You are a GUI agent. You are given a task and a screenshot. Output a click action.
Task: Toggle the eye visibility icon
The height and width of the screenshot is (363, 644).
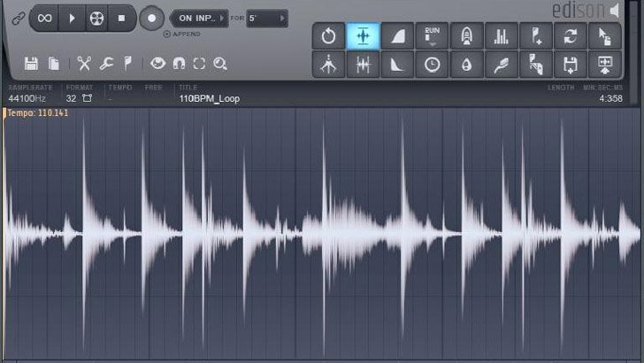tap(157, 64)
